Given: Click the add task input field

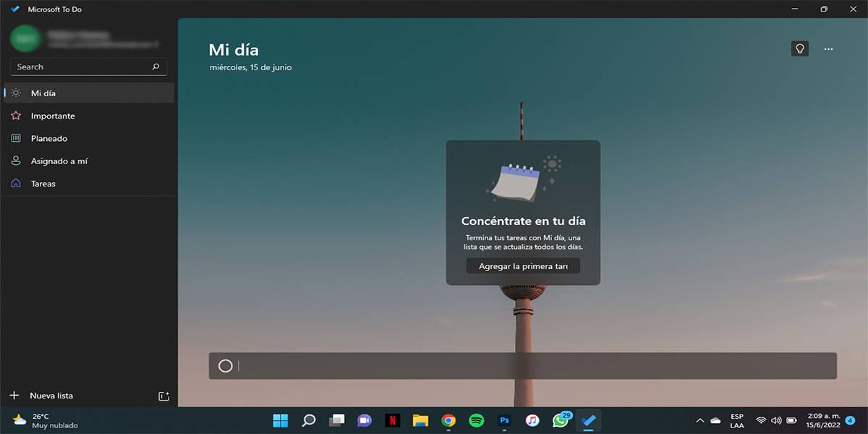Looking at the screenshot, I should click(x=535, y=366).
